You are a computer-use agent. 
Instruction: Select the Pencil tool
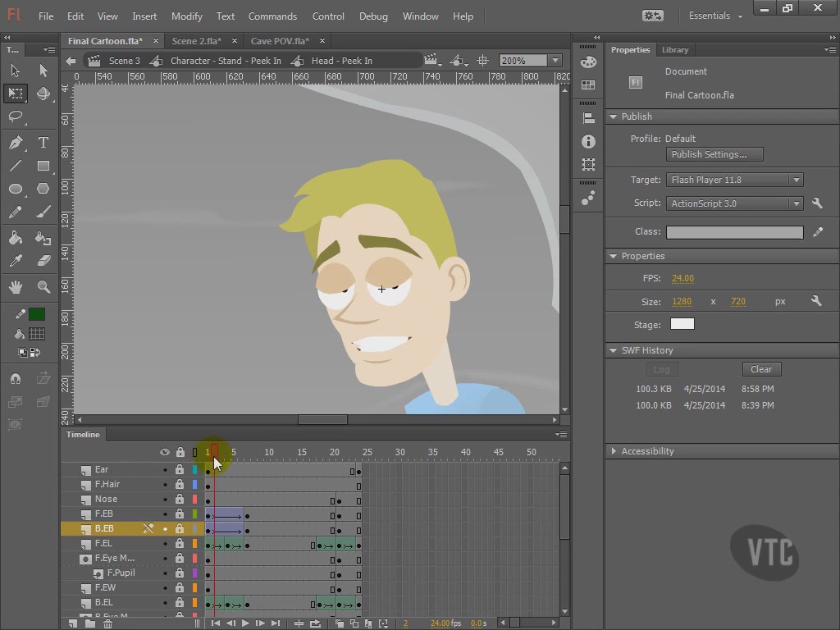(x=15, y=212)
